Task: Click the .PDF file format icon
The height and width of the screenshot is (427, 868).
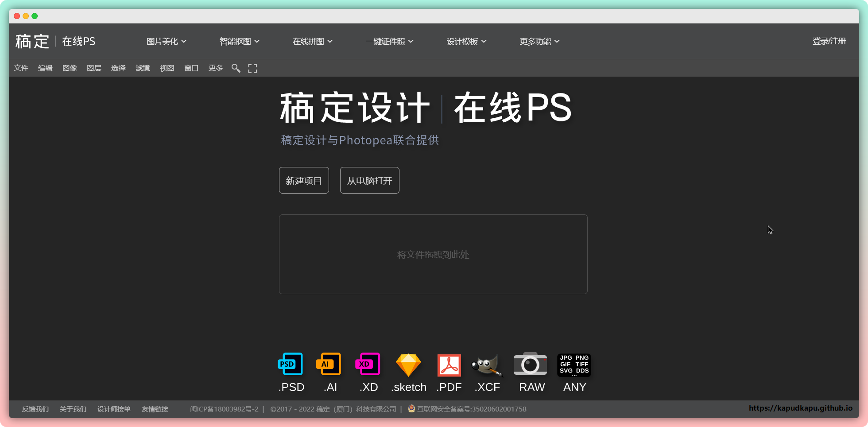Action: pos(449,365)
